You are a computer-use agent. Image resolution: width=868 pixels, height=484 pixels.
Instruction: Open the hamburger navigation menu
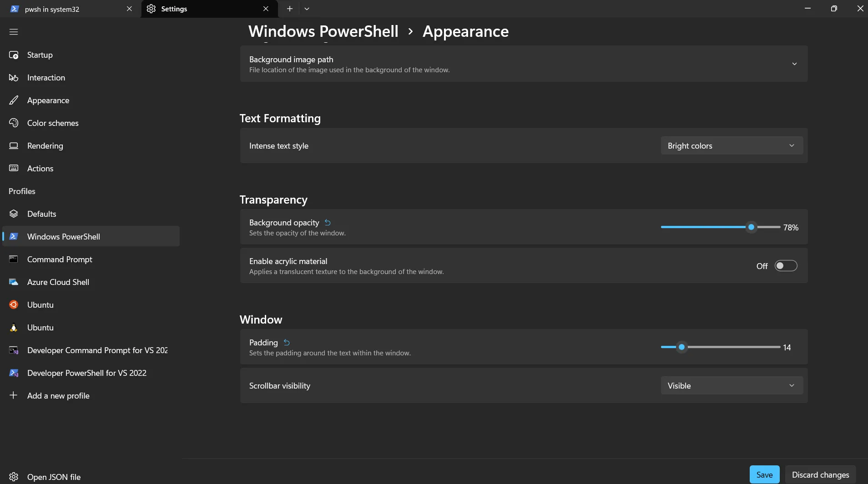(14, 32)
